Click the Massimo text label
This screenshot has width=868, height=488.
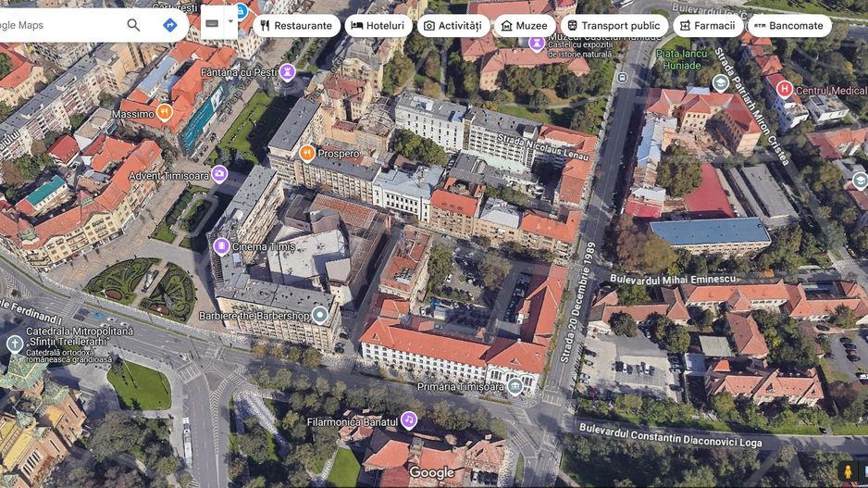(x=133, y=114)
